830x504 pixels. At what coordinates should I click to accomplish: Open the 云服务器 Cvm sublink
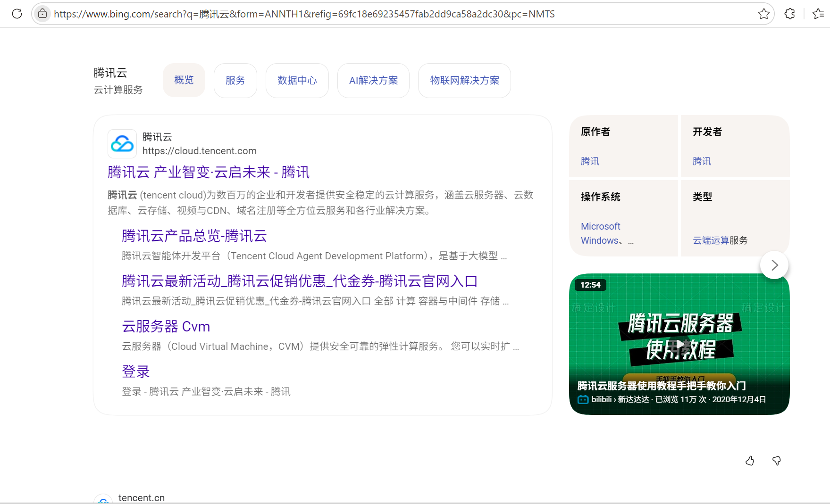(x=166, y=326)
